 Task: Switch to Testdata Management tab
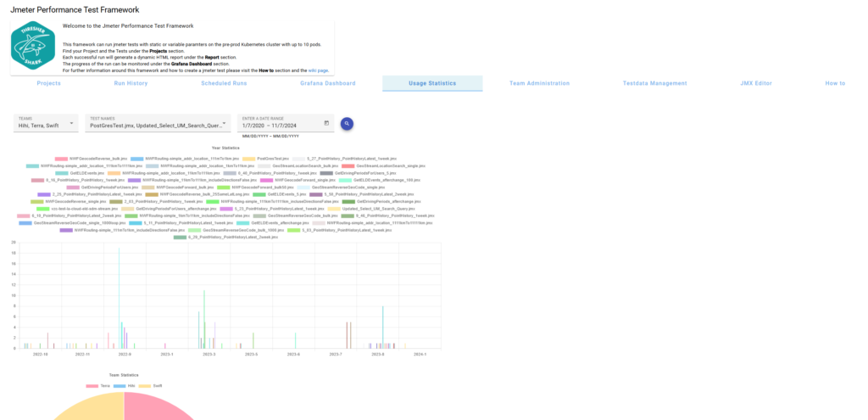[654, 83]
